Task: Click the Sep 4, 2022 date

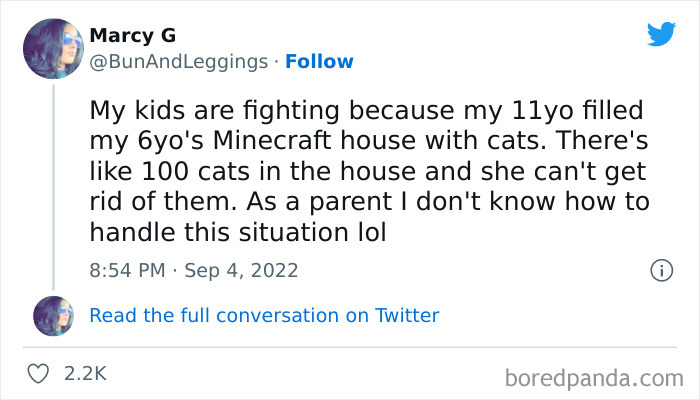Action: pyautogui.click(x=244, y=270)
